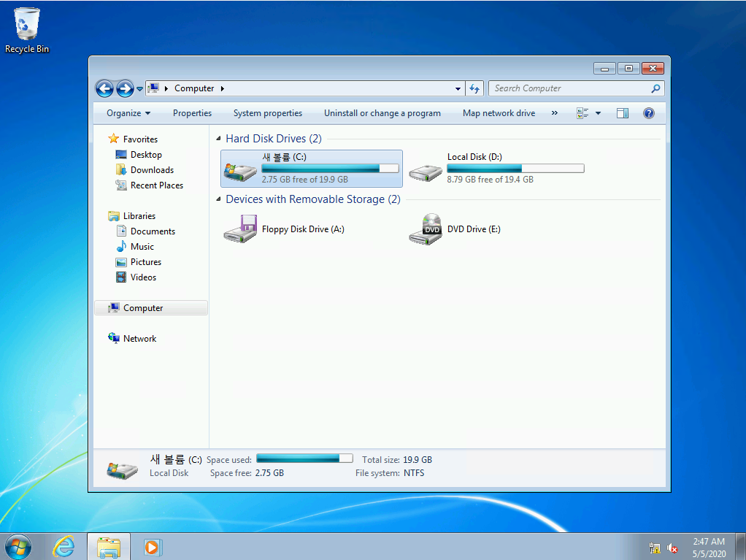Click '2.75 GB free of 19.9 GB' text

(x=304, y=180)
